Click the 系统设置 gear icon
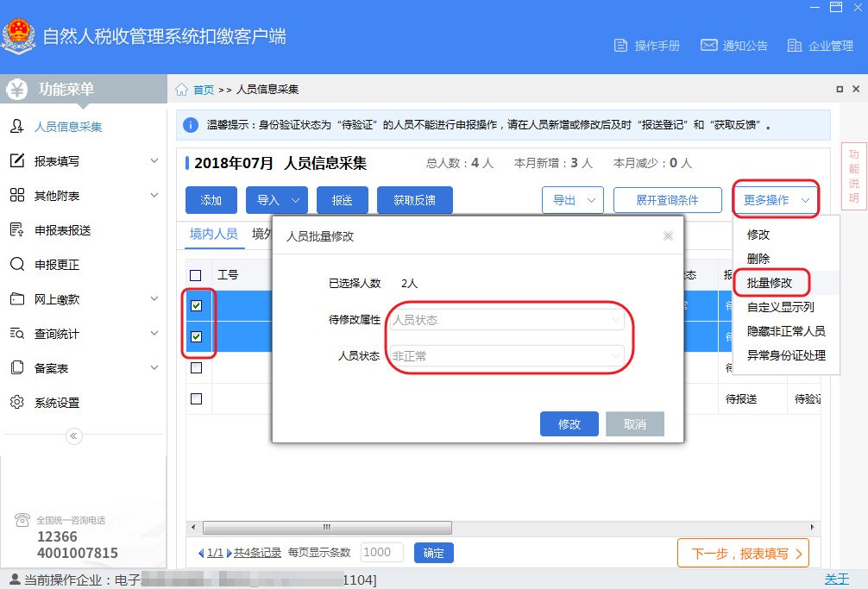This screenshot has width=868, height=589. pyautogui.click(x=17, y=402)
